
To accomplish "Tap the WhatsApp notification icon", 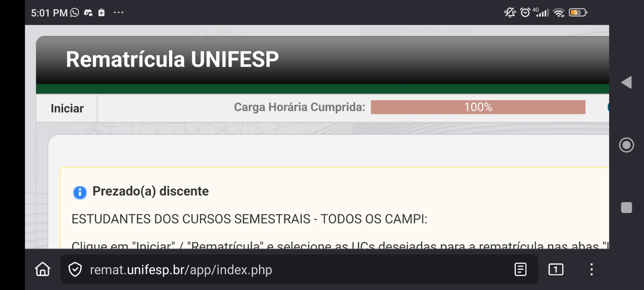I will (75, 13).
